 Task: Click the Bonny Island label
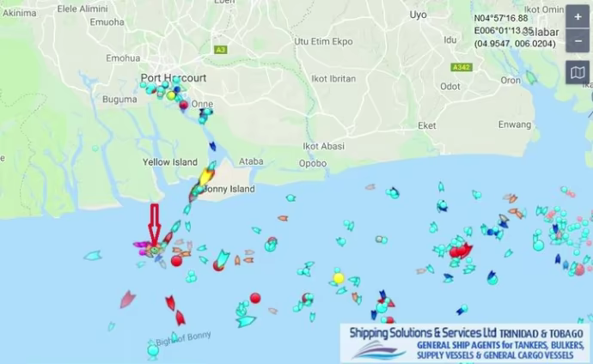tap(229, 189)
